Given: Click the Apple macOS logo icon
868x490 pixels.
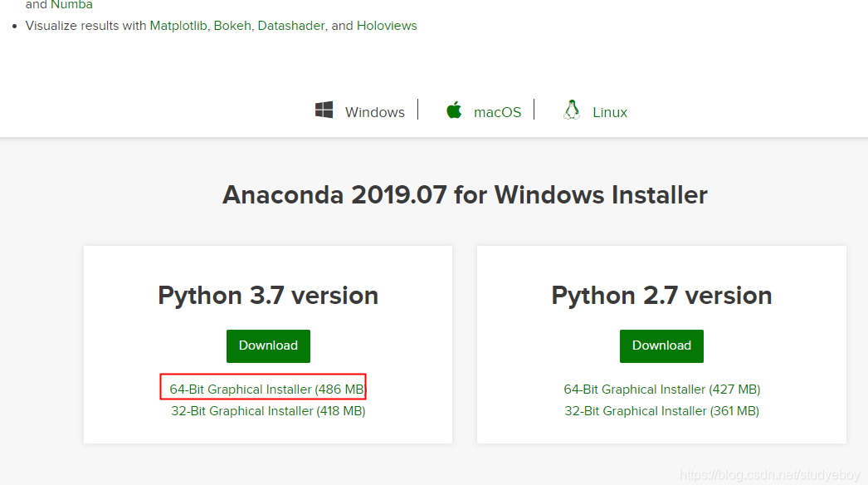Looking at the screenshot, I should [x=454, y=110].
